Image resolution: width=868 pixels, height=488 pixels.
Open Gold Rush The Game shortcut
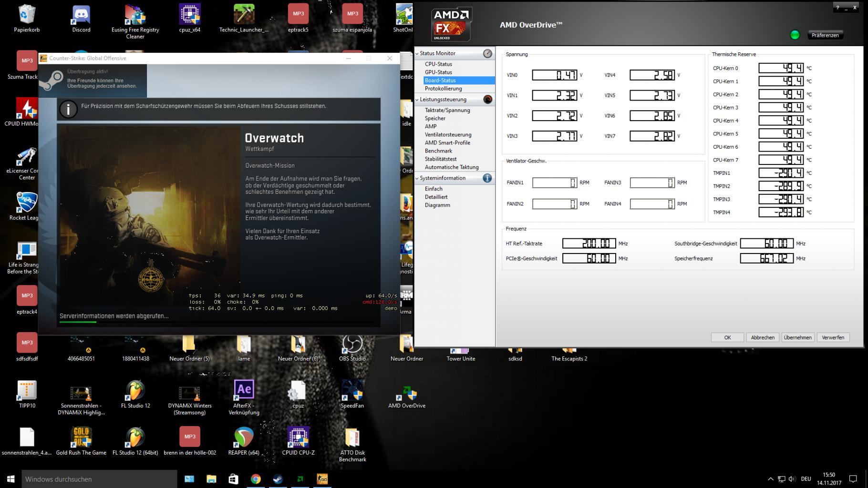pos(81,441)
